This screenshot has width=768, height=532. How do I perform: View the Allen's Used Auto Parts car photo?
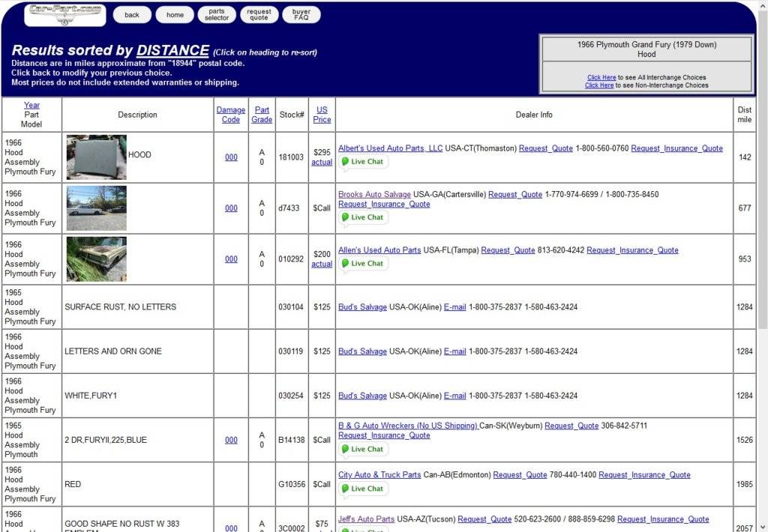click(96, 259)
